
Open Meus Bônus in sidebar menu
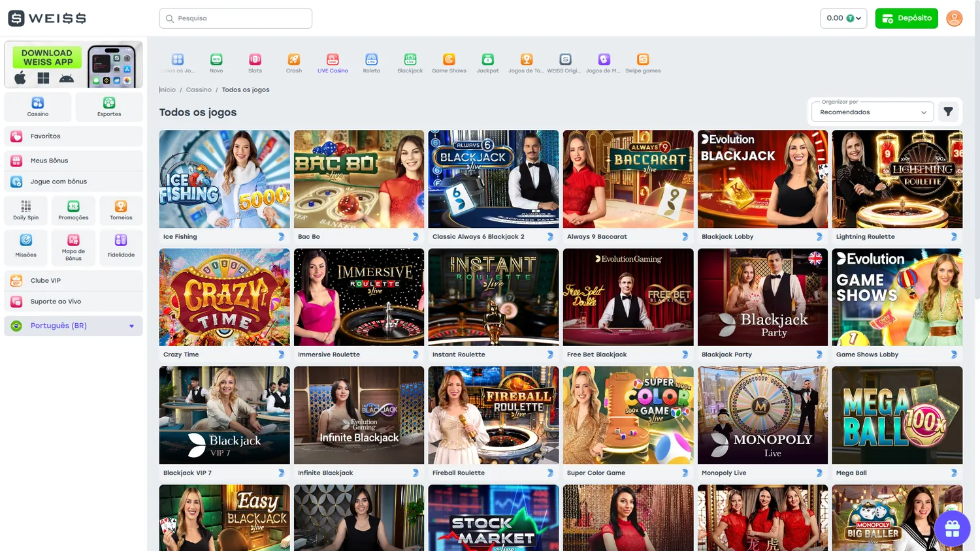click(73, 161)
